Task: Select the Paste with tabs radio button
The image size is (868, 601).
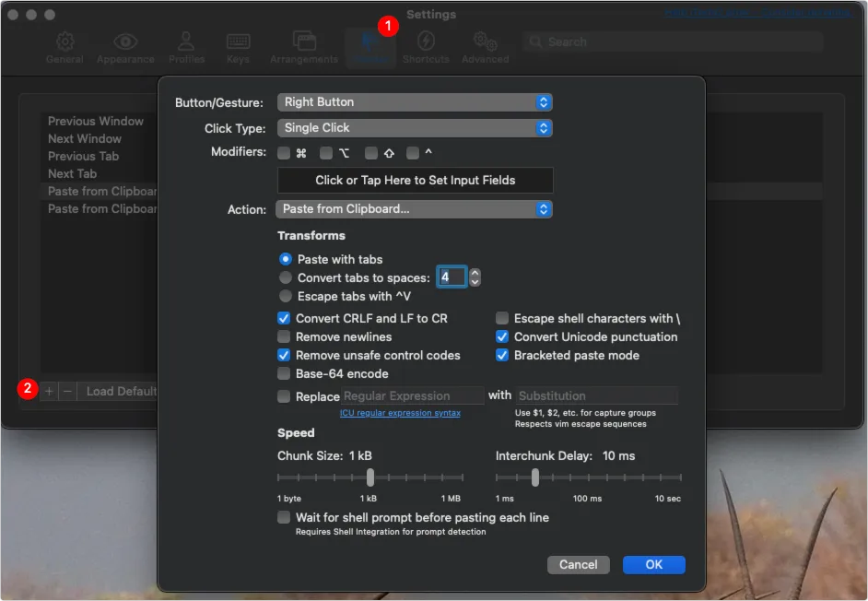Action: pyautogui.click(x=286, y=259)
